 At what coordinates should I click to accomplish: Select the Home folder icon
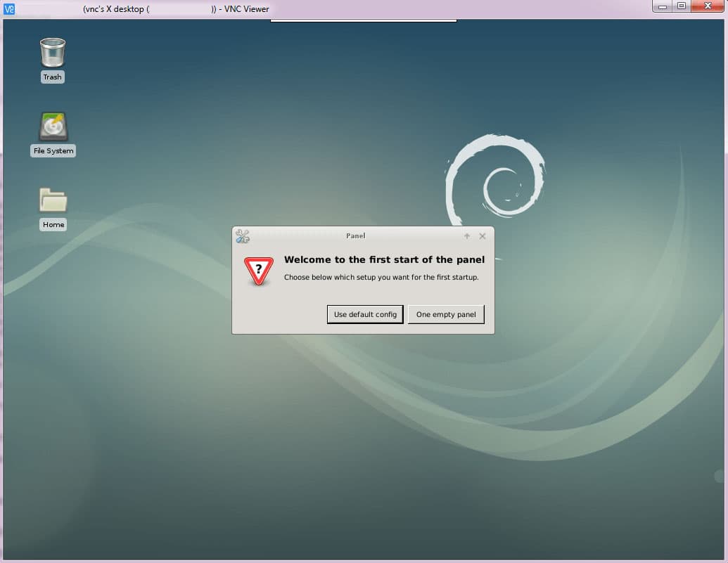[53, 201]
